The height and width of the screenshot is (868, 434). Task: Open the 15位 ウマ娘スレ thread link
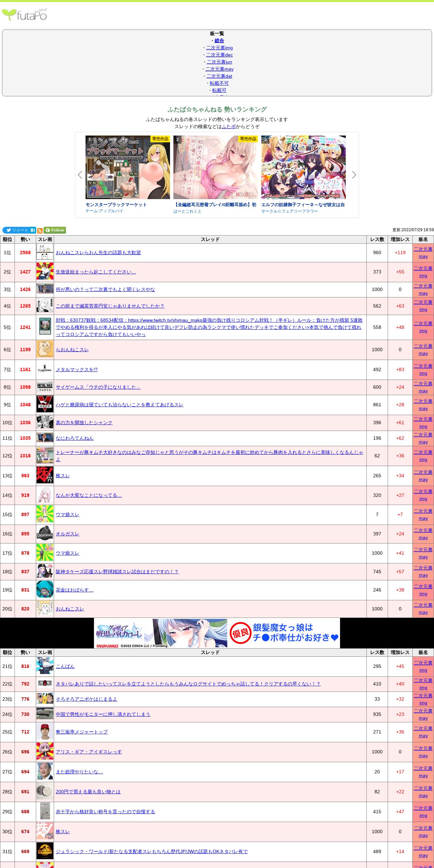(68, 514)
